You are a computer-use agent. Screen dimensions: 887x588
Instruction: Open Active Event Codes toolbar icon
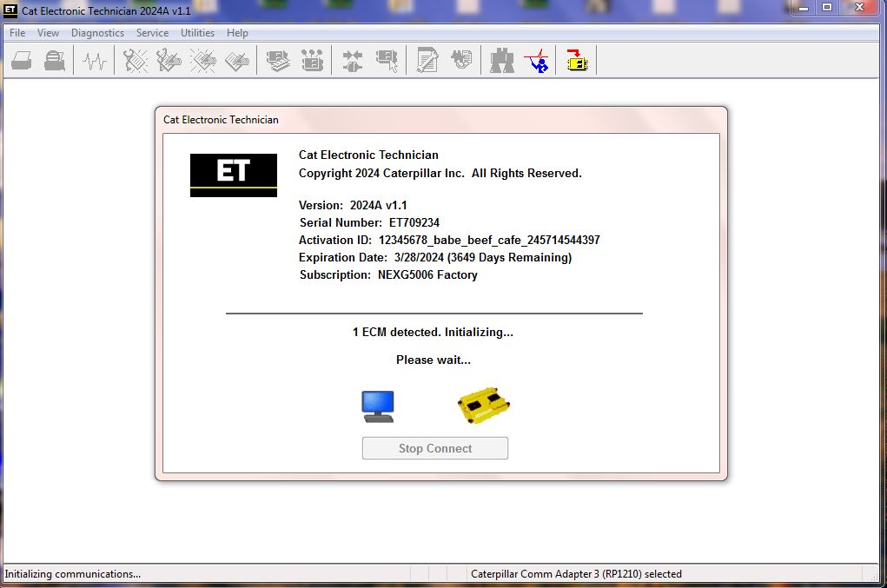(203, 61)
